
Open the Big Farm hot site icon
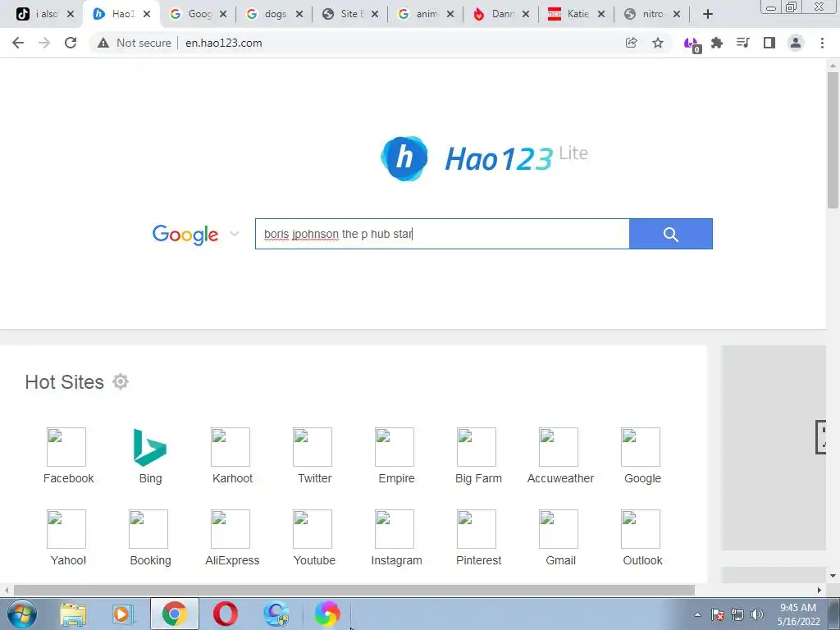pyautogui.click(x=477, y=447)
